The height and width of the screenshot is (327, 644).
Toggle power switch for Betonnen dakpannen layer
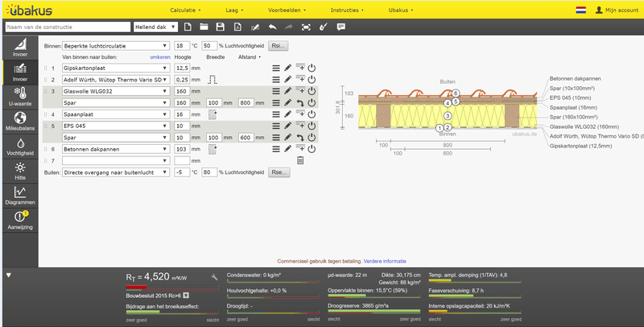(x=312, y=149)
